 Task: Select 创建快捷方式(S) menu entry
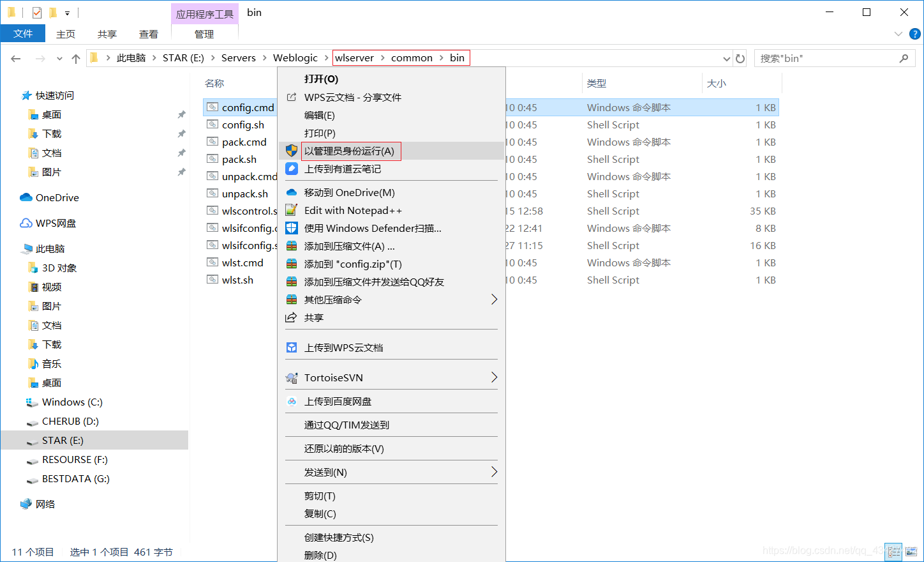(x=391, y=537)
